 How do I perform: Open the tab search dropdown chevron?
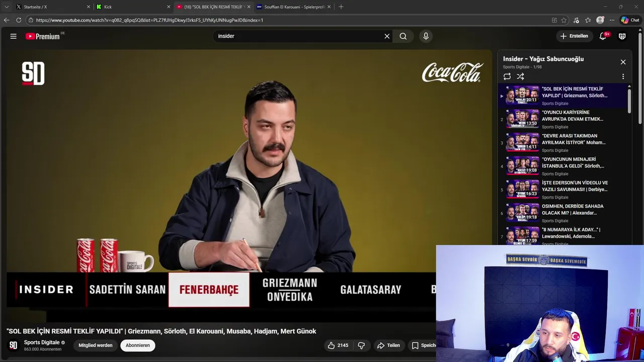click(6, 7)
